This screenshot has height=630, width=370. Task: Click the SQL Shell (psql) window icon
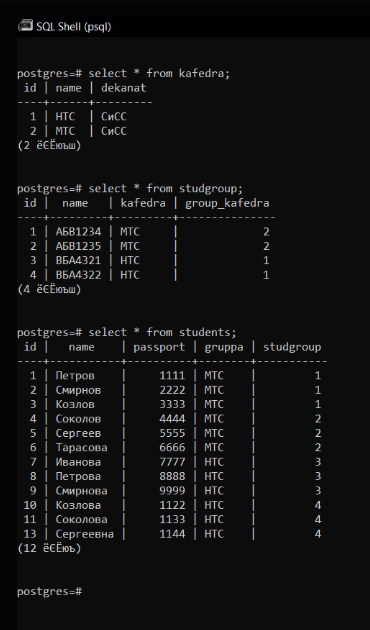click(x=25, y=26)
